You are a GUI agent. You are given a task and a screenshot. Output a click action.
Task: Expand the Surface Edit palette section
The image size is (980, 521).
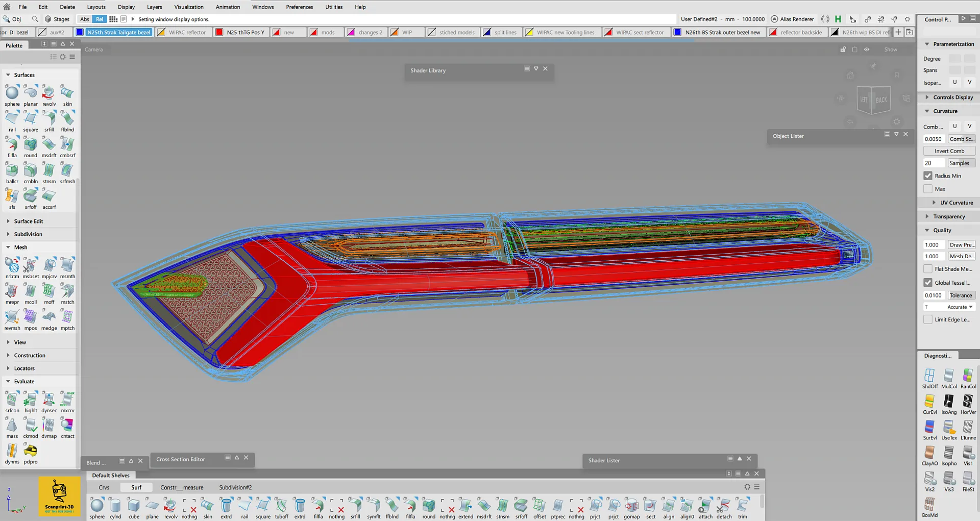pyautogui.click(x=29, y=221)
